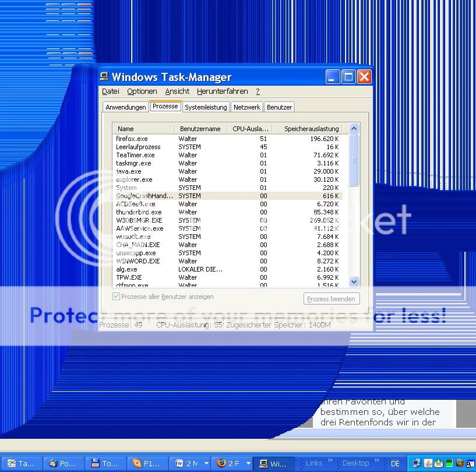Click the process list scrollbar thumb
This screenshot has height=472, width=476.
tap(354, 160)
